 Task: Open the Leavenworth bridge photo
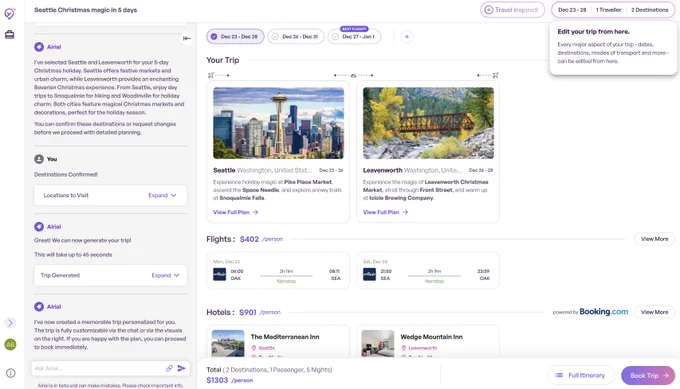(x=428, y=123)
